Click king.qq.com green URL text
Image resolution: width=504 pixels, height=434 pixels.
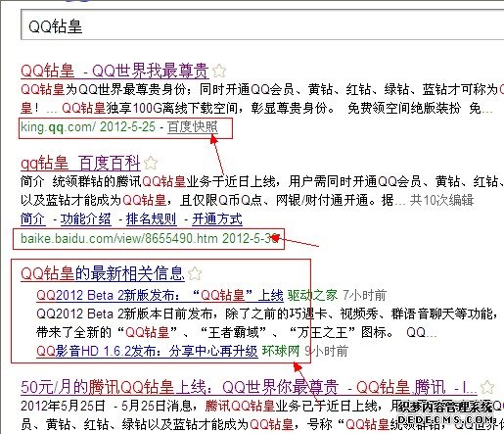click(x=58, y=127)
